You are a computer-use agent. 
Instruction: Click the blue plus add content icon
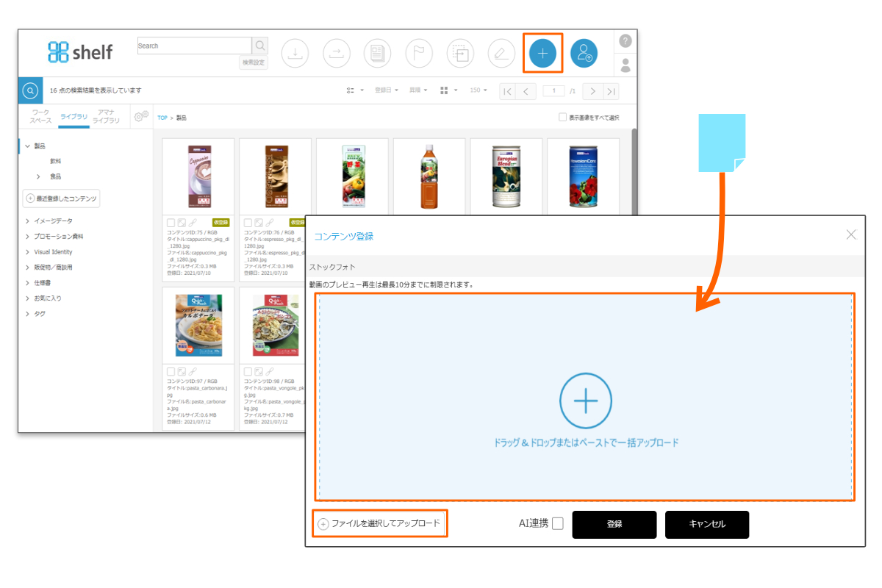click(542, 53)
